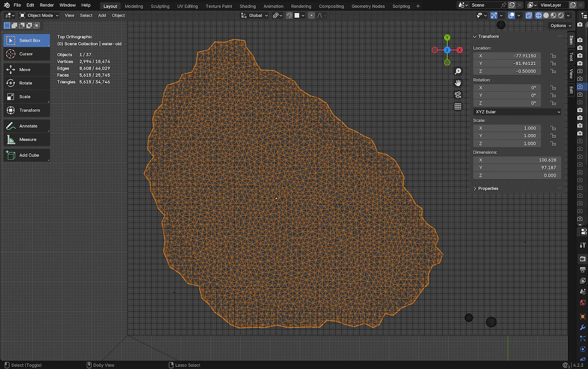
Task: Open the XYZ Euler rotation mode dropdown
Action: (x=517, y=112)
